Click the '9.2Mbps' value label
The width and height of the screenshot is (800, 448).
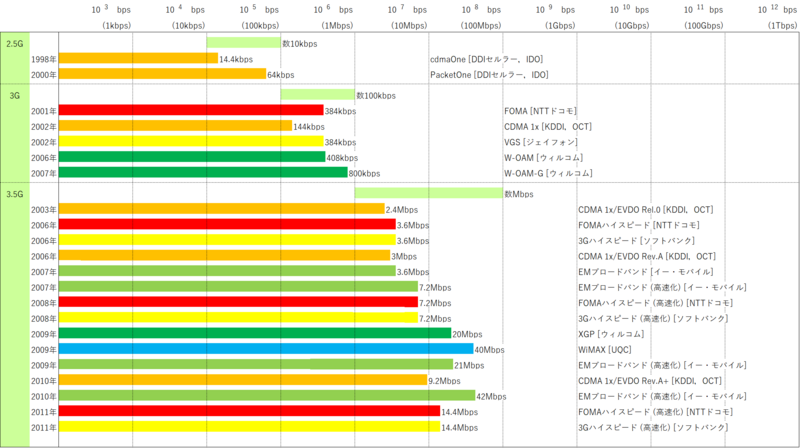point(444,381)
